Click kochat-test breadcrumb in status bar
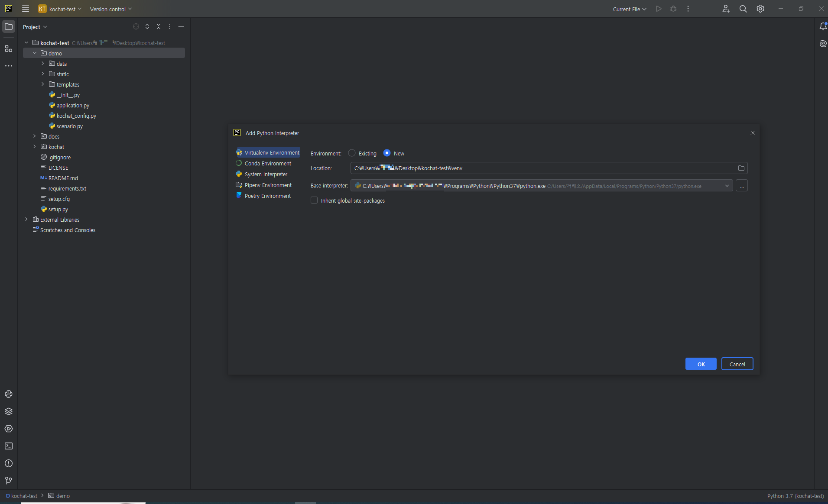Viewport: 828px width, 504px height. [x=22, y=496]
